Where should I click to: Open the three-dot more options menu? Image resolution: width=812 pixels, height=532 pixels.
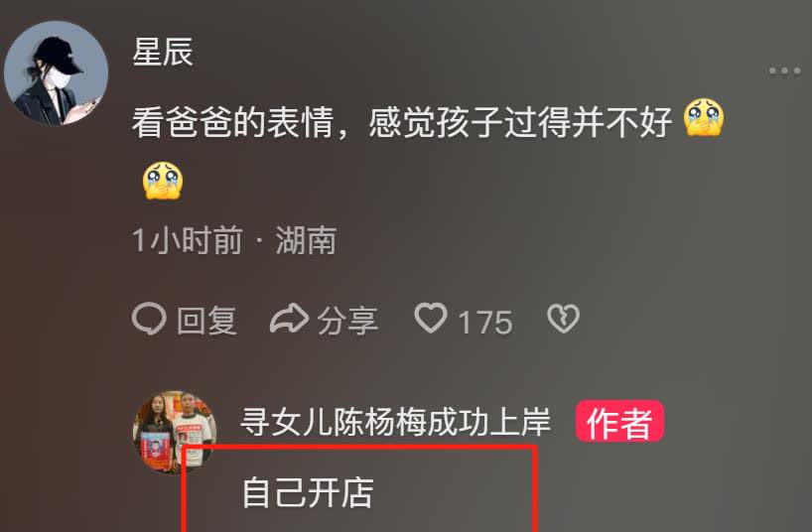pyautogui.click(x=784, y=71)
